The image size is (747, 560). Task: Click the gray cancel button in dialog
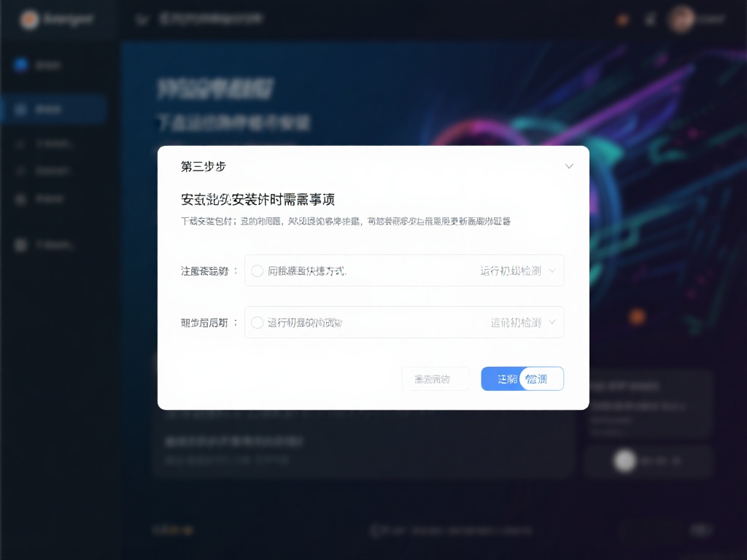coord(436,378)
